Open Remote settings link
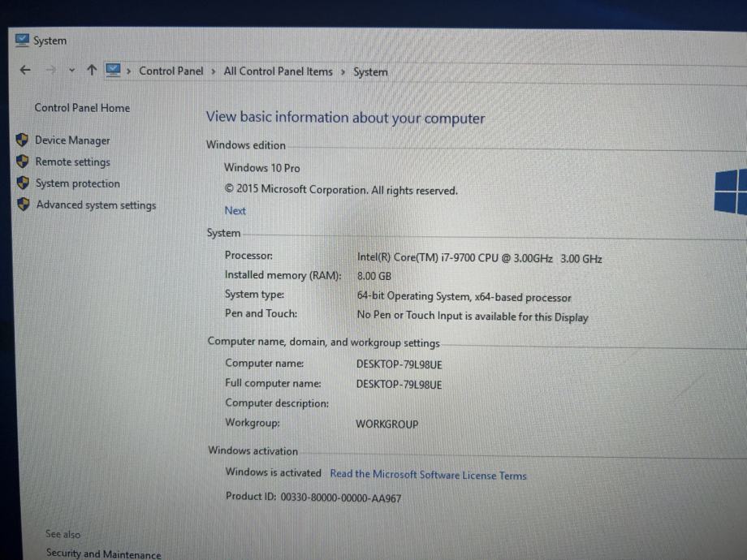The image size is (747, 560). (x=72, y=162)
